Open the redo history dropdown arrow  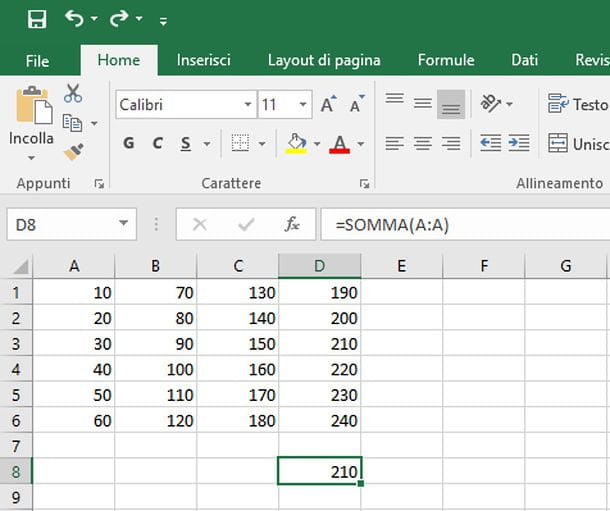click(x=139, y=18)
